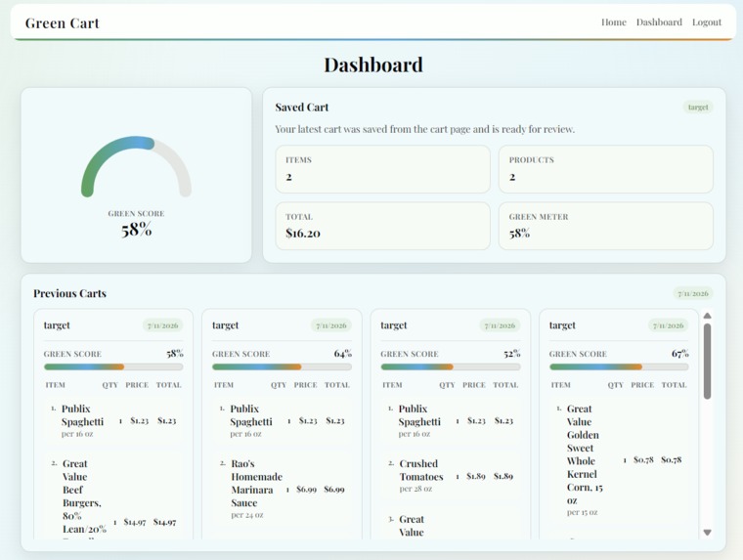Click the 67% green score progress bar
Screen dimensions: 743x560
click(619, 366)
